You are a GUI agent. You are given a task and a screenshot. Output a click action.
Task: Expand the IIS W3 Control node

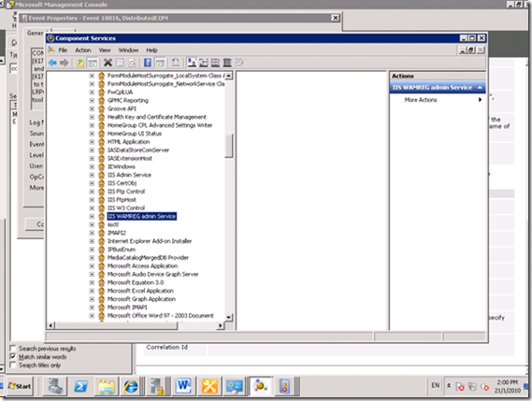pos(92,208)
